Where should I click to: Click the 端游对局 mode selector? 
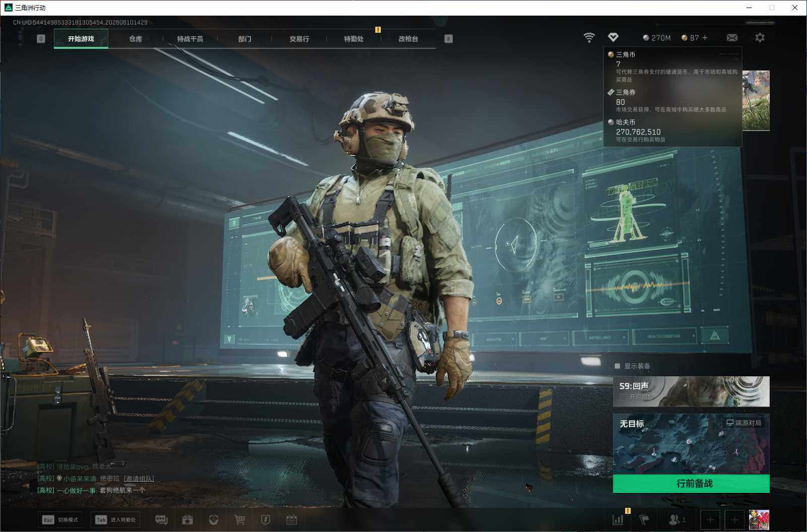(744, 423)
